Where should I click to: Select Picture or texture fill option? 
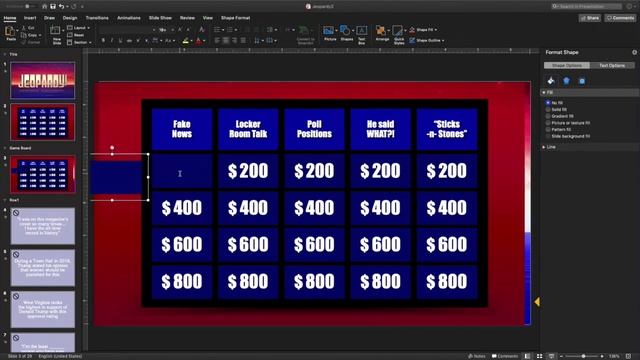click(548, 123)
